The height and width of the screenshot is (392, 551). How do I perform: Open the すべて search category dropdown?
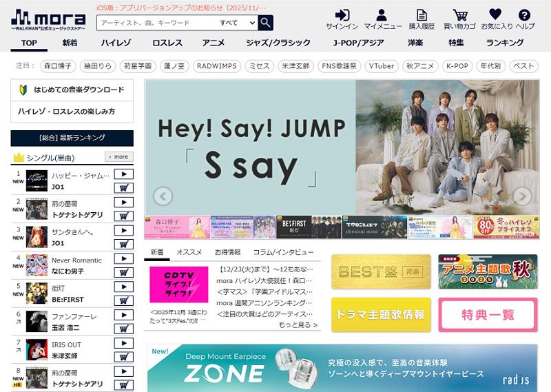236,23
